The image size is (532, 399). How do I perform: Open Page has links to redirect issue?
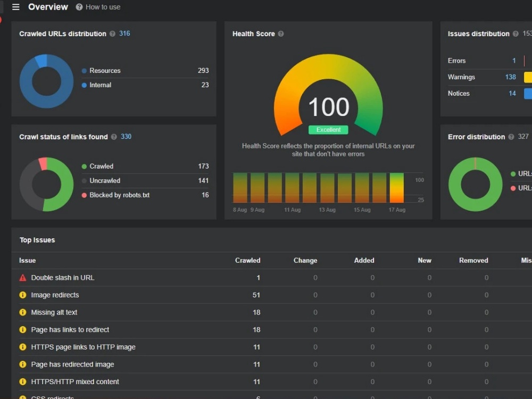click(70, 330)
